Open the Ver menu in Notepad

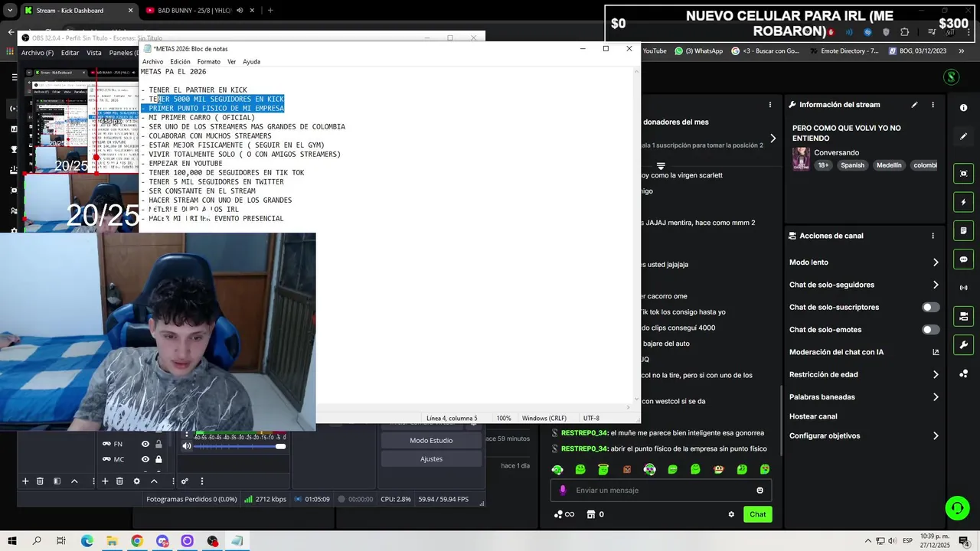(231, 61)
